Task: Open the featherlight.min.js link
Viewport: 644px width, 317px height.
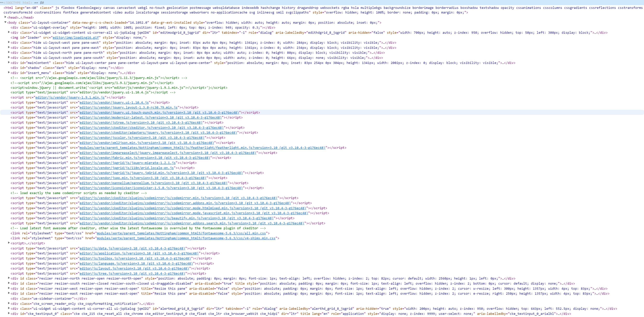Action: pos(203,148)
